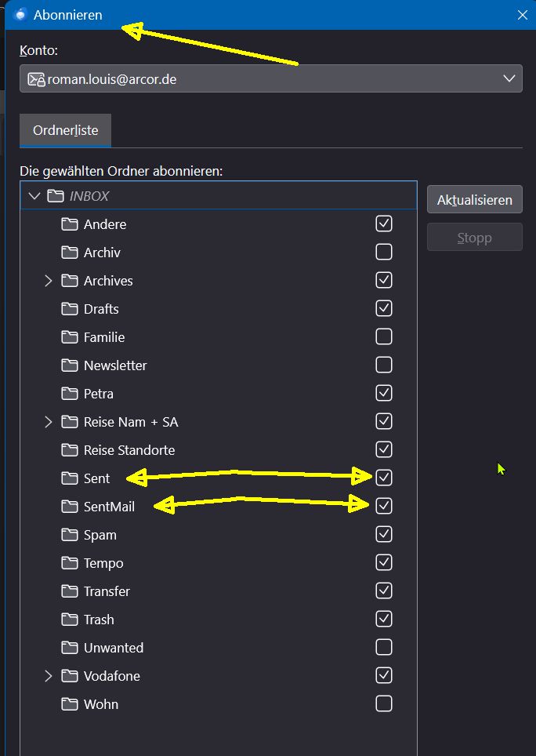Click the Andere folder icon
Screen dimensions: 536x756
click(x=70, y=224)
